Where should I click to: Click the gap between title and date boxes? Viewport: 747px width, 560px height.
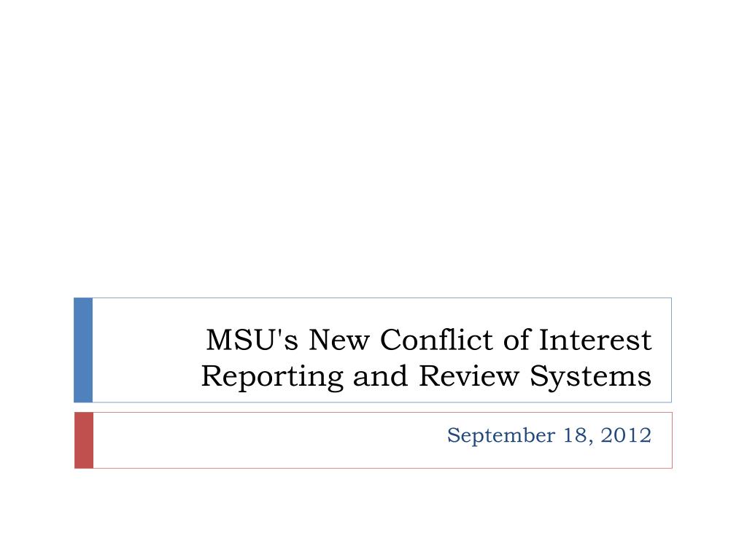(373, 407)
